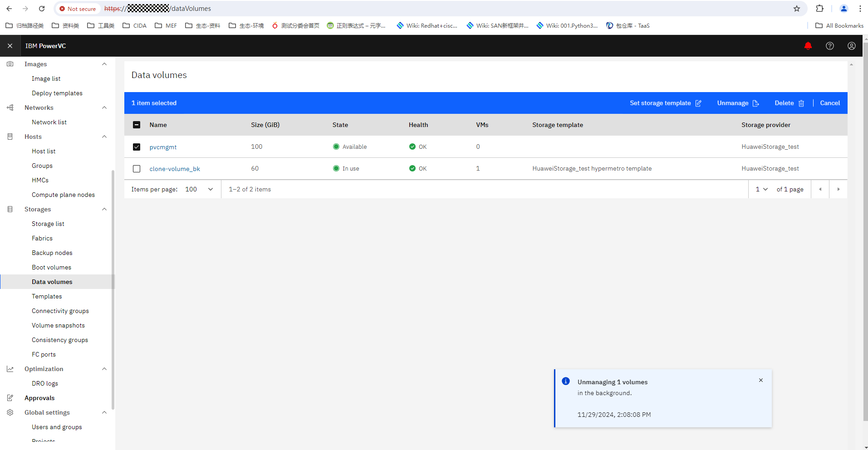Click the sidebar navigation scrollbar
The width and height of the screenshot is (868, 450).
click(x=113, y=290)
